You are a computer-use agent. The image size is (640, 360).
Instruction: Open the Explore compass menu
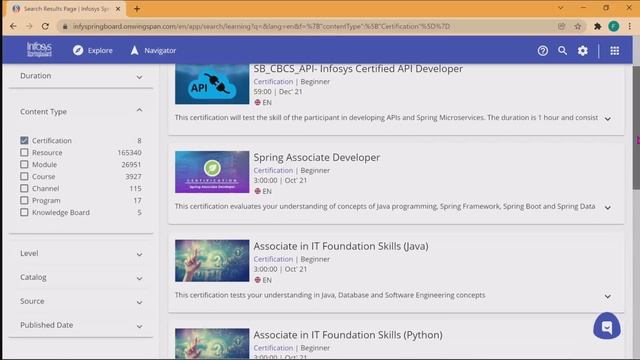[x=93, y=50]
